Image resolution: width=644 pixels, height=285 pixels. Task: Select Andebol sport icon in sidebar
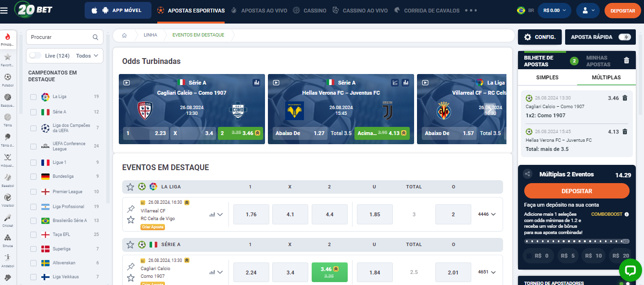8,258
